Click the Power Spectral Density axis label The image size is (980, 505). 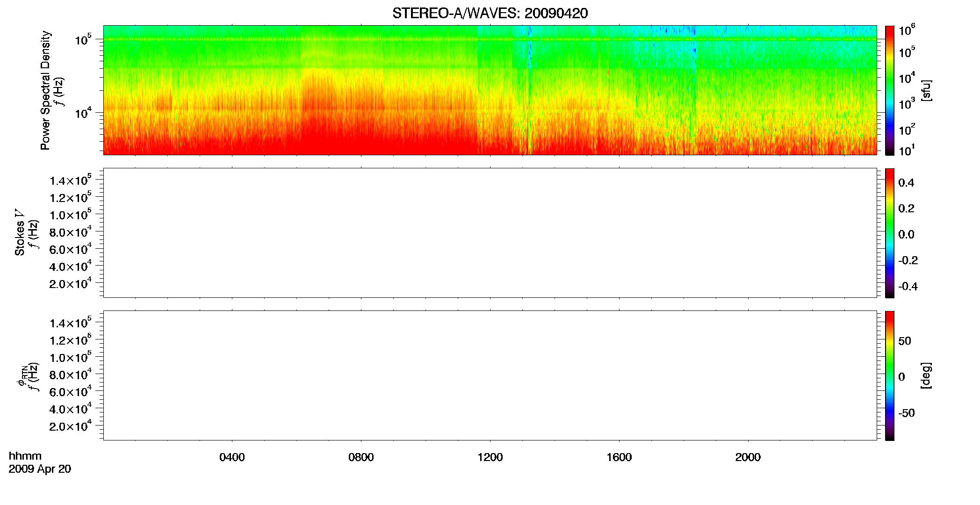tap(45, 90)
